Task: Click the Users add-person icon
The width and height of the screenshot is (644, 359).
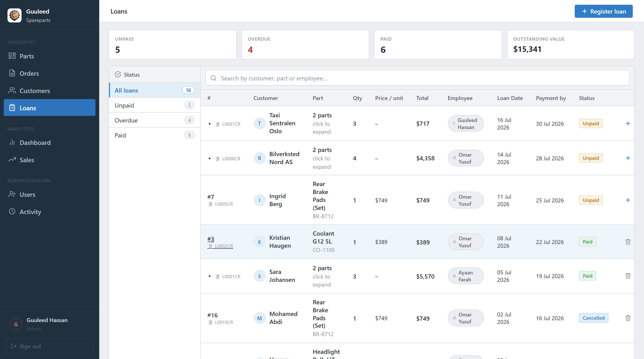Action: click(12, 194)
